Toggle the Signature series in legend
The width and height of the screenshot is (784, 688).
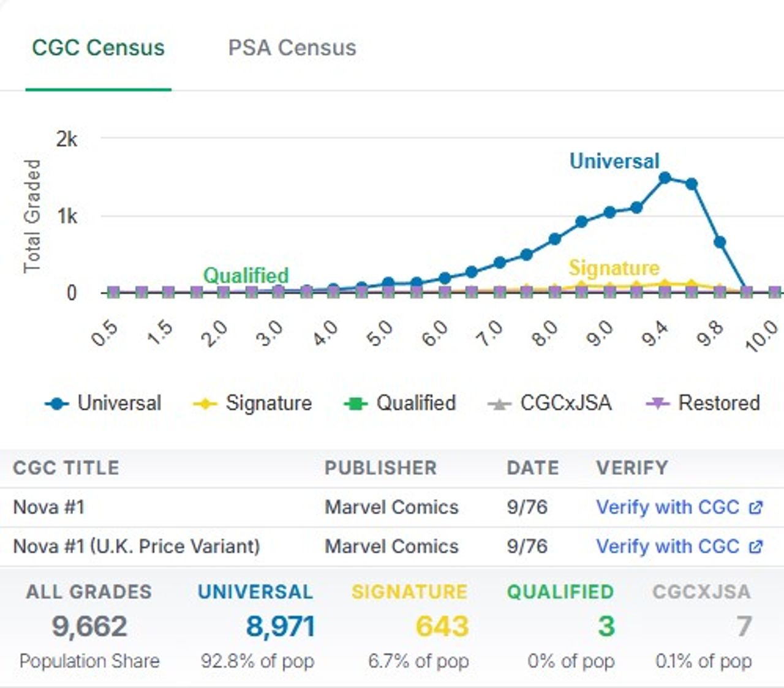click(268, 403)
